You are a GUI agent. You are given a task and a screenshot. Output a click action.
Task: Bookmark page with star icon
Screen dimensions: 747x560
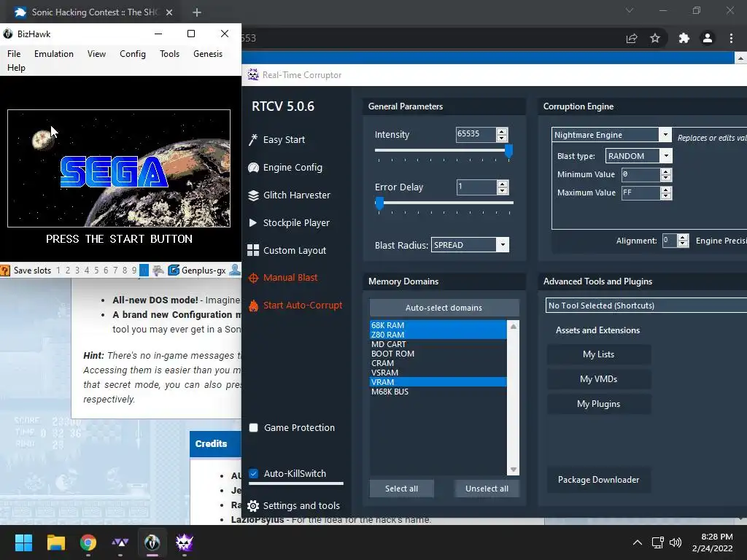click(x=655, y=38)
